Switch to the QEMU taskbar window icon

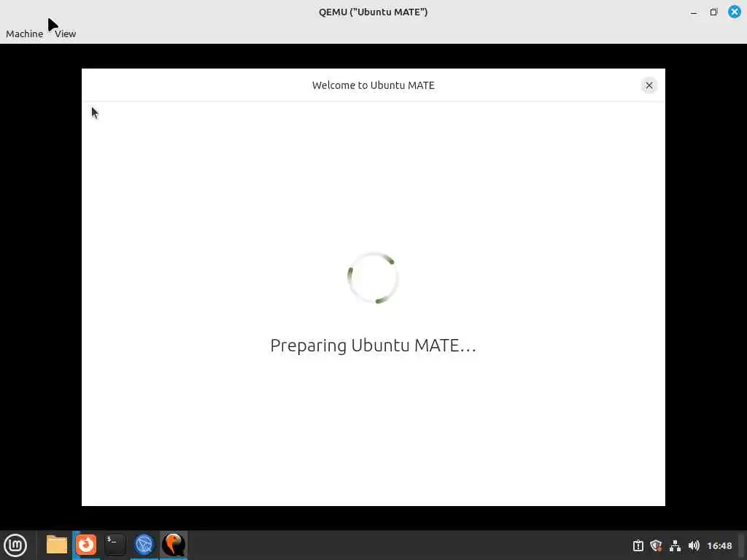tap(174, 545)
